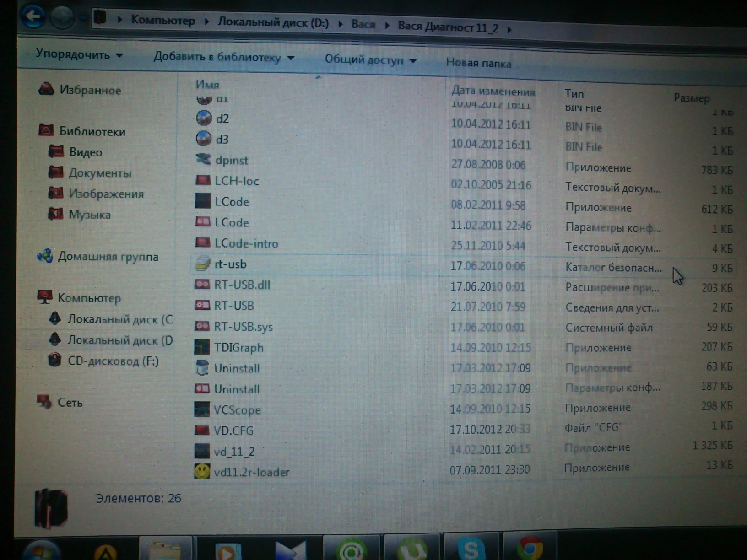
Task: Select the dpinst application icon
Action: coord(203,160)
